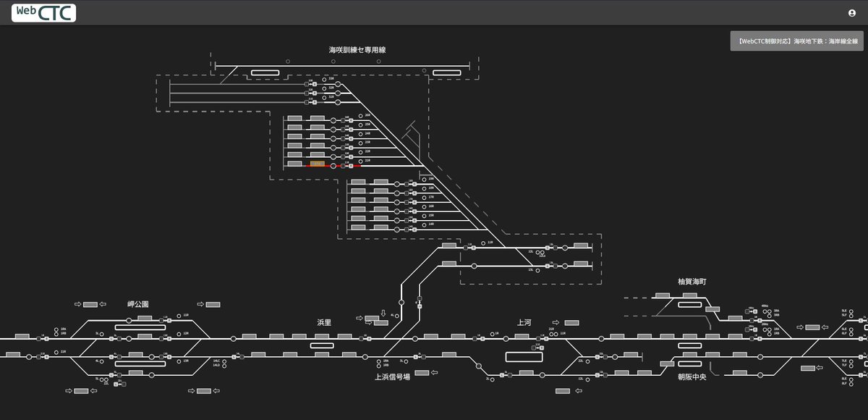Select route lever circle 19R

tap(424, 180)
